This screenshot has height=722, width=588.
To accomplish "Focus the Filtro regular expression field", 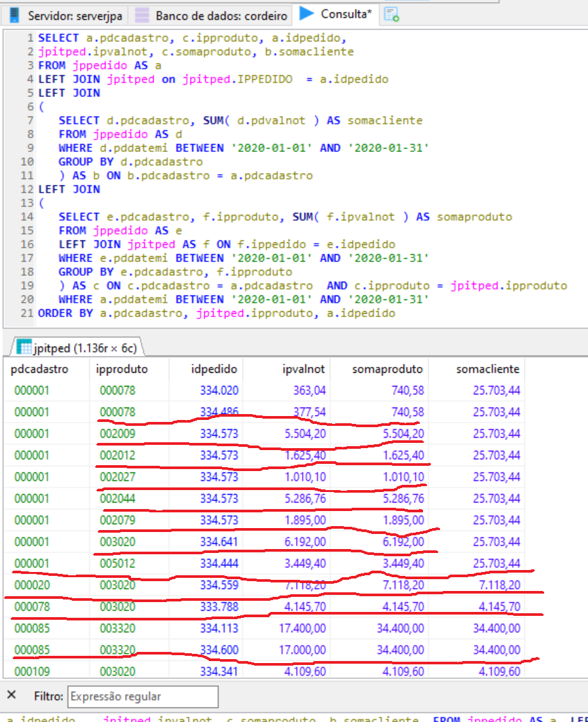I will coord(143,696).
